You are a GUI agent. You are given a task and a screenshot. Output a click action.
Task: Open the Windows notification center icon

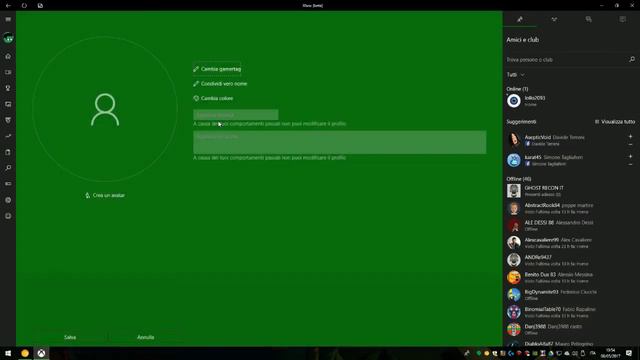[x=629, y=353]
